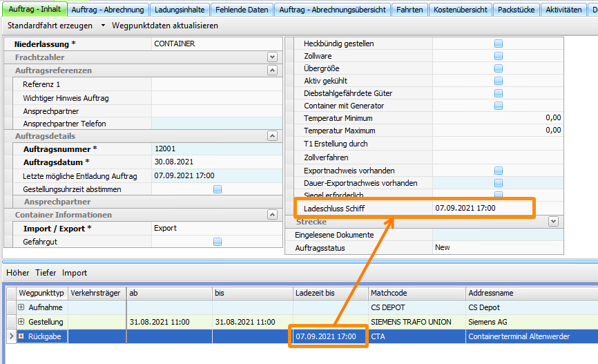Screen dimensions: 598x364
Task: Collapse the Auftragsdetails section
Action: pyautogui.click(x=272, y=137)
